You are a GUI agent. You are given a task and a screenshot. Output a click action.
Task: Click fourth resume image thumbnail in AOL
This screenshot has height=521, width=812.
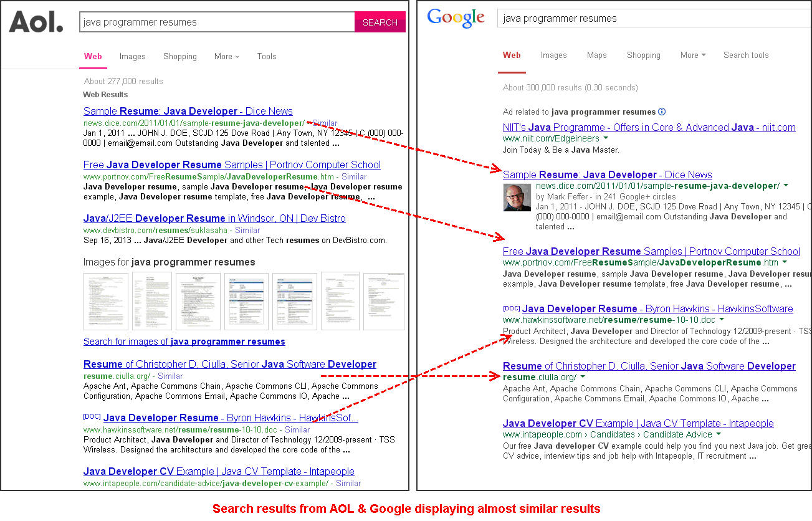[x=246, y=301]
